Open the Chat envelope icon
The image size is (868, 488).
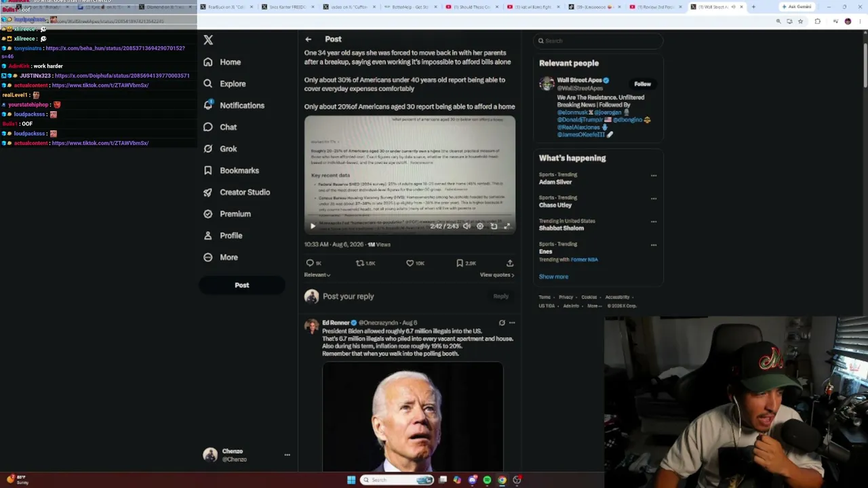tap(208, 127)
